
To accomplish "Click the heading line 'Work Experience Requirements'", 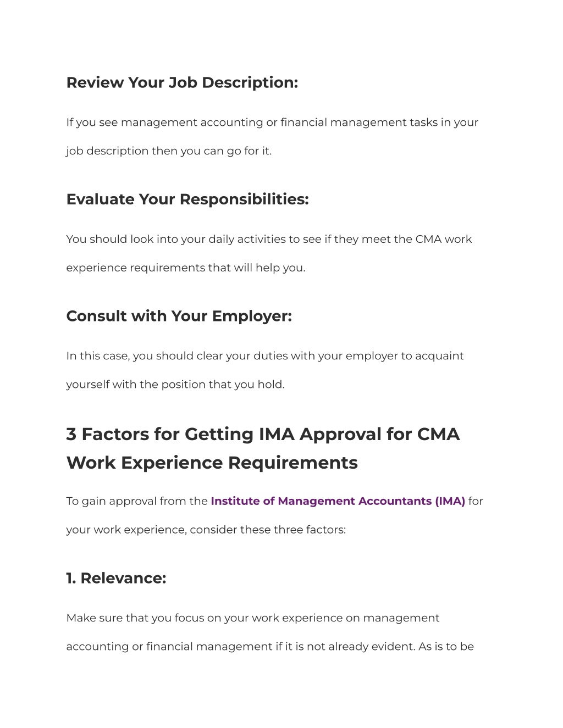I will click(x=212, y=463).
